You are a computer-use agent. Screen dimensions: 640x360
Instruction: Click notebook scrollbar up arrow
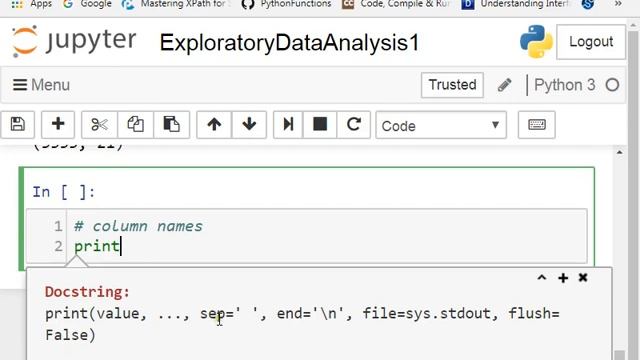620,153
